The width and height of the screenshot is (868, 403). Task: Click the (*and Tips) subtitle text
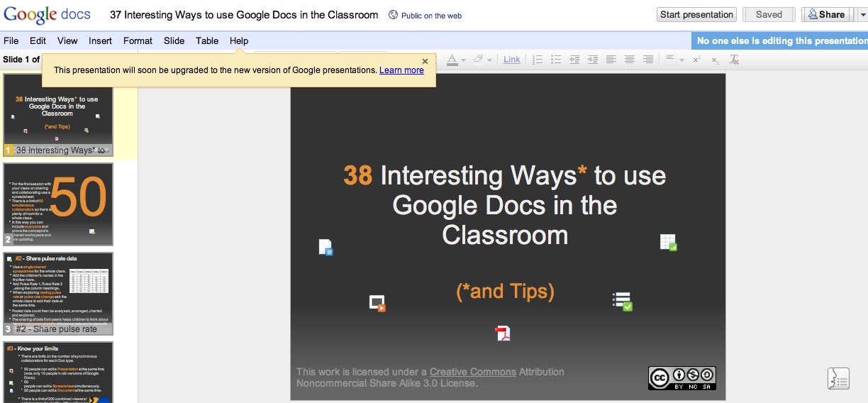(505, 291)
